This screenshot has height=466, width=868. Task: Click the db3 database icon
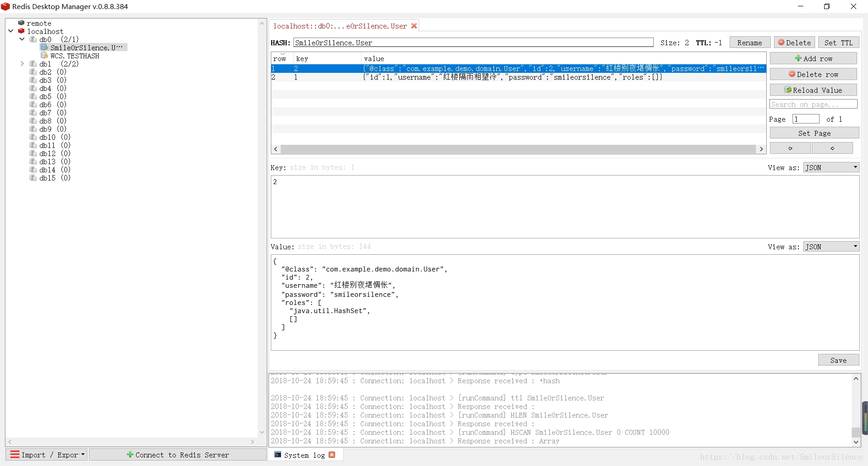click(33, 80)
